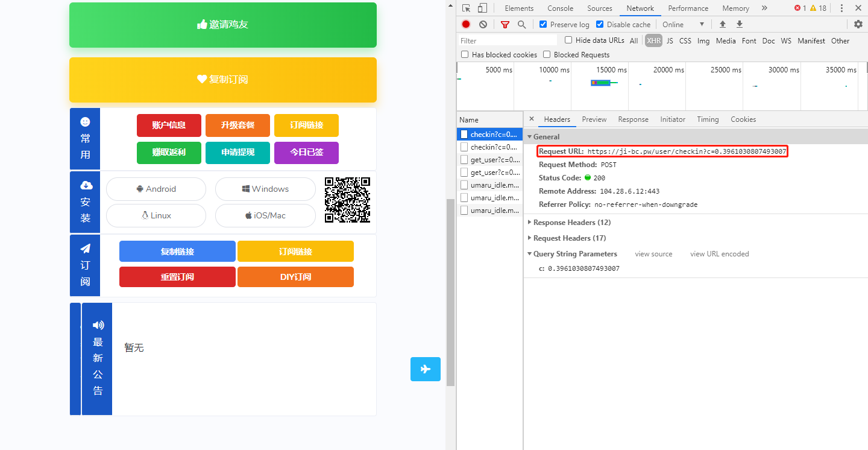
Task: Filter requests by JS type
Action: [670, 40]
